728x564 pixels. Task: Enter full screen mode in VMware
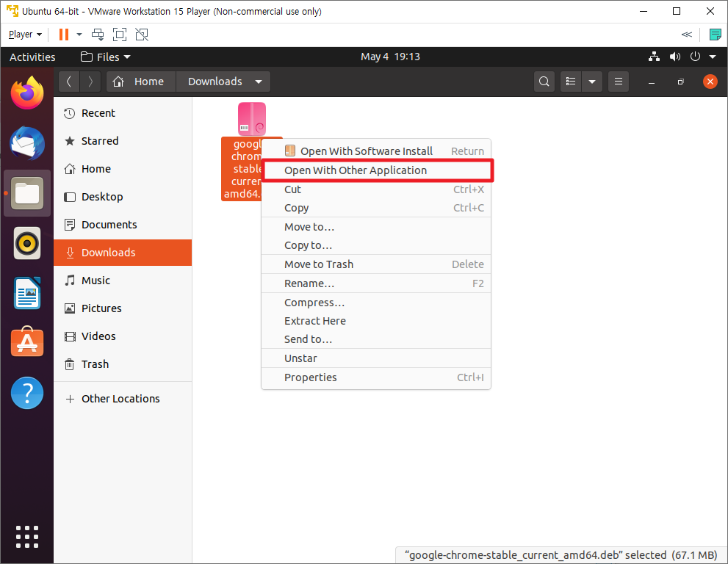pyautogui.click(x=120, y=35)
